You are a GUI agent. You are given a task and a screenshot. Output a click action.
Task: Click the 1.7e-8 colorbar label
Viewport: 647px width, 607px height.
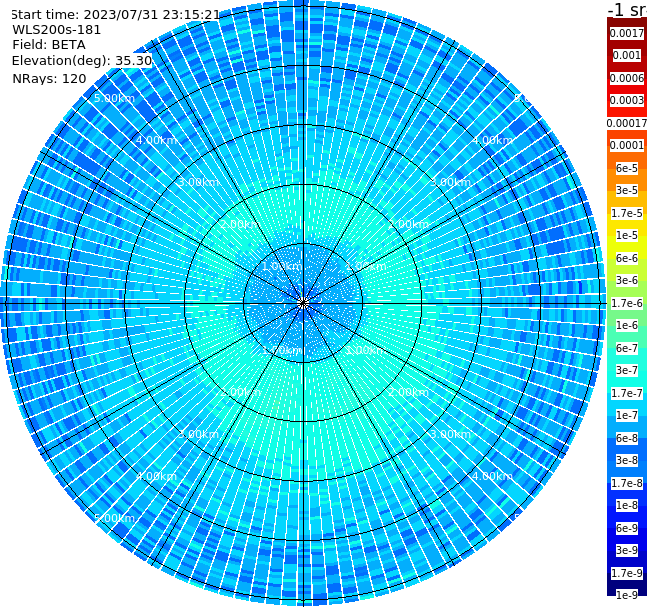[x=627, y=483]
